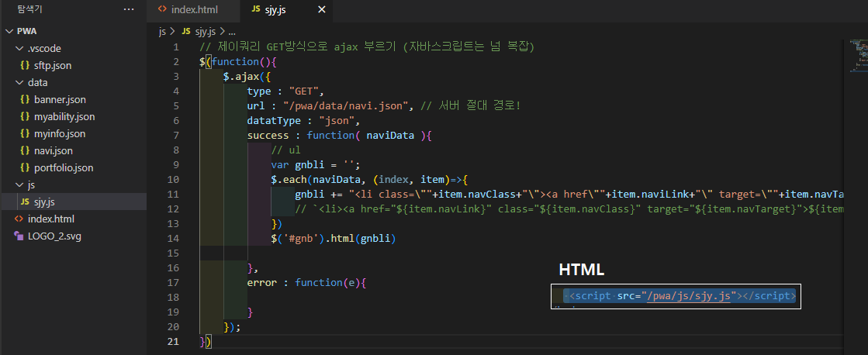Click line number 7 in the gutter
Screen dimensions: 868x355
176,136
